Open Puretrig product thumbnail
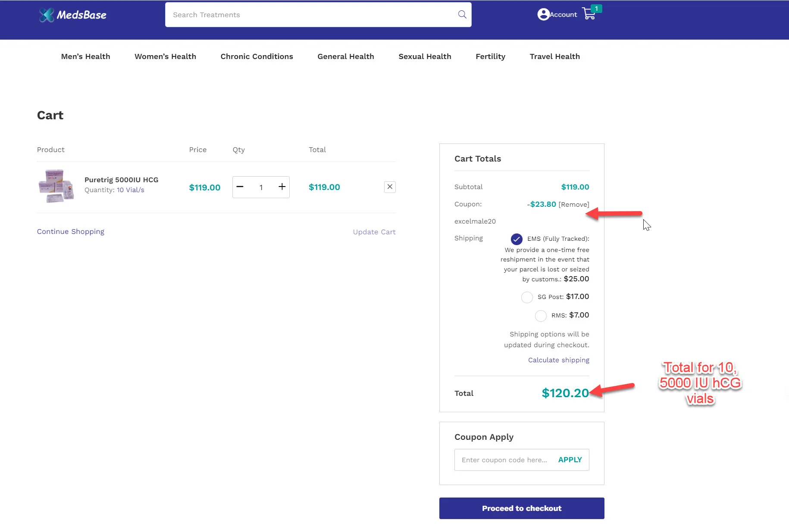789x532 pixels. click(56, 186)
